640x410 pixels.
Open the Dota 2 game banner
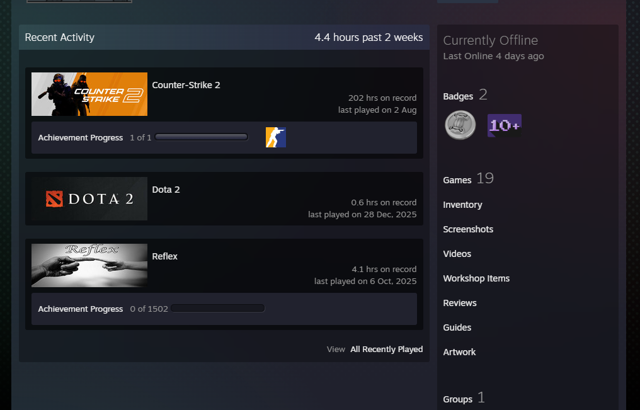point(89,199)
